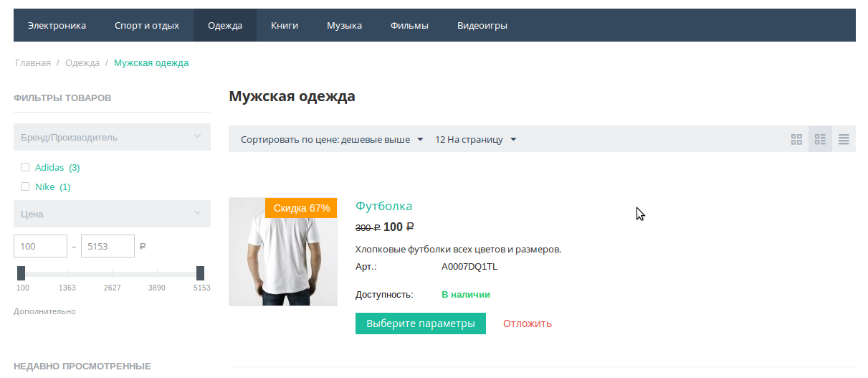Open the Книги menu item

pyautogui.click(x=284, y=26)
